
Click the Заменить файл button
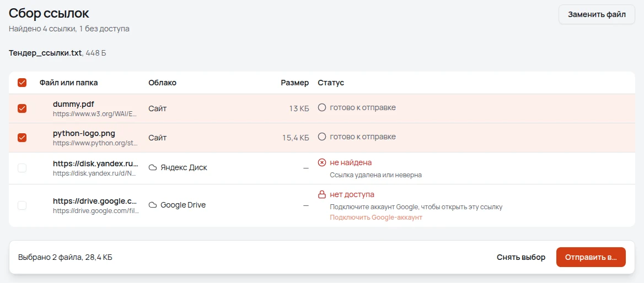597,15
